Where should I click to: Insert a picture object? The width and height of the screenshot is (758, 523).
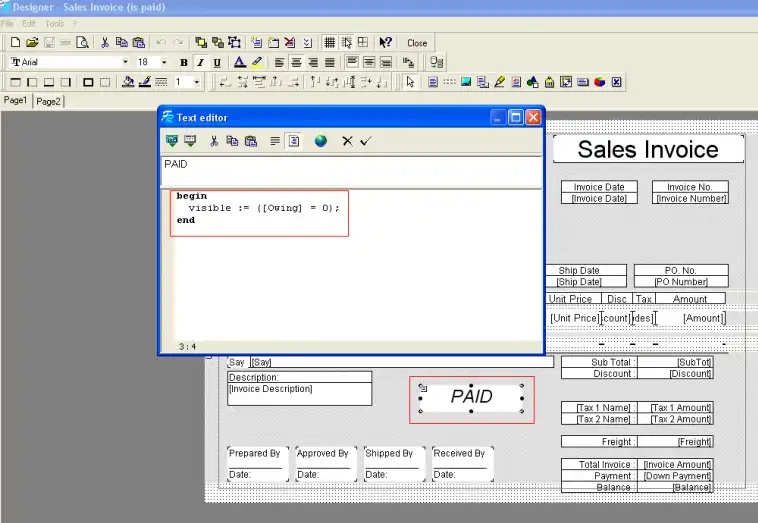[466, 82]
